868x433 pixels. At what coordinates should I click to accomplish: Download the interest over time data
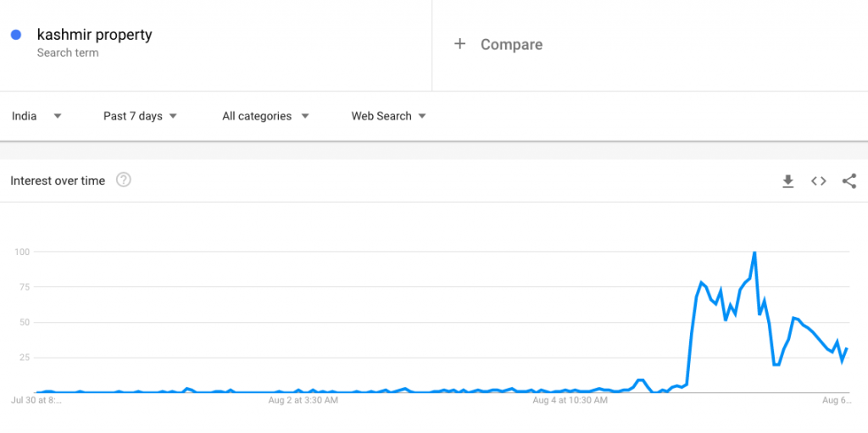pyautogui.click(x=787, y=181)
